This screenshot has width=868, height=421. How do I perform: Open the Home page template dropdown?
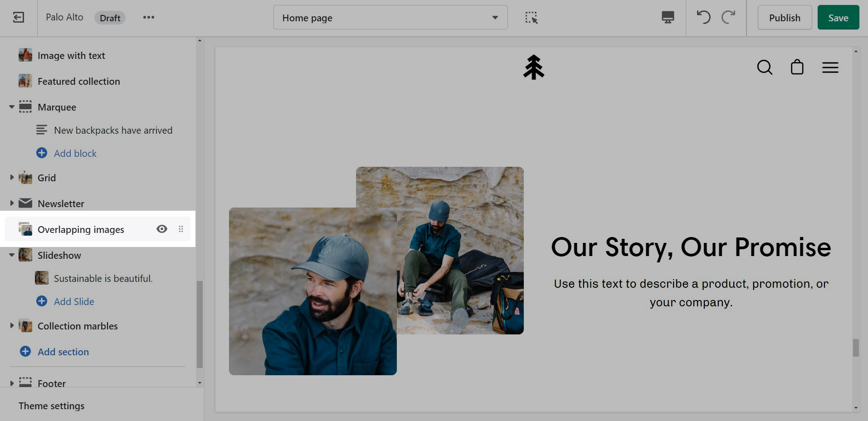(390, 18)
